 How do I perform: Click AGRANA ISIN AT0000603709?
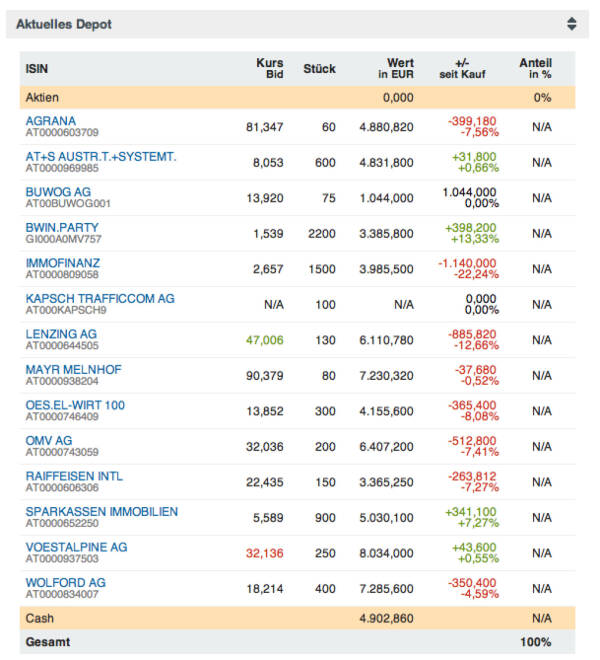point(62,133)
